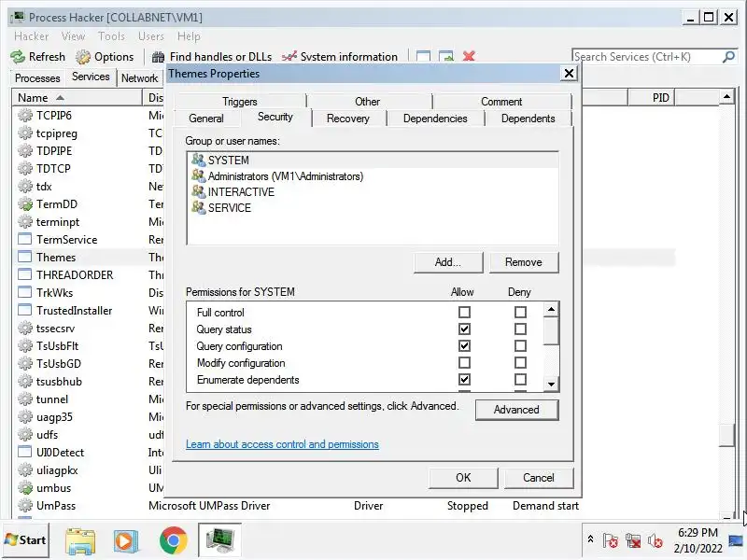Open Find handles or DLLs

[x=212, y=57]
